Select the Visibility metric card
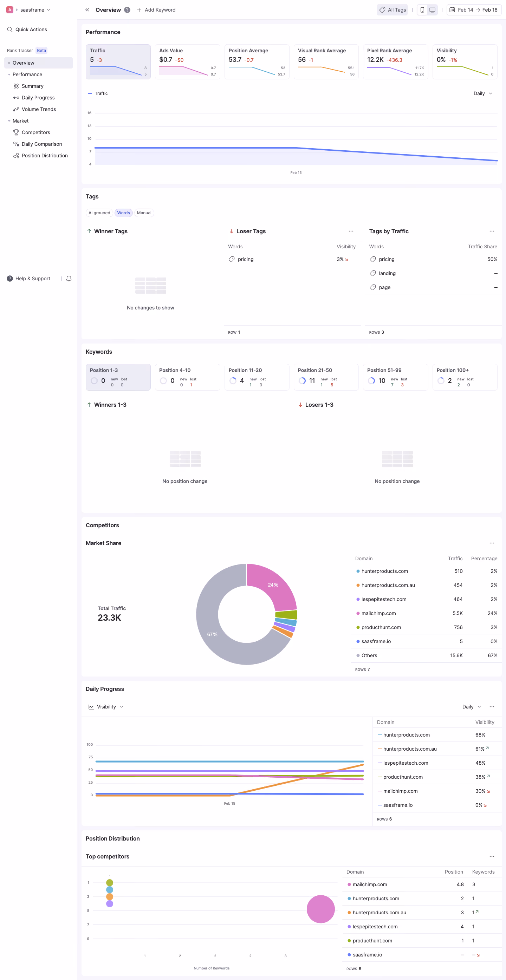506x980 pixels. (x=465, y=62)
